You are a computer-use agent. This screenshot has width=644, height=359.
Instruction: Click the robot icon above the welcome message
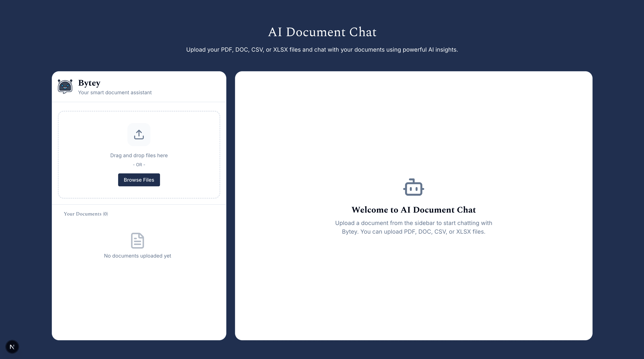point(413,188)
